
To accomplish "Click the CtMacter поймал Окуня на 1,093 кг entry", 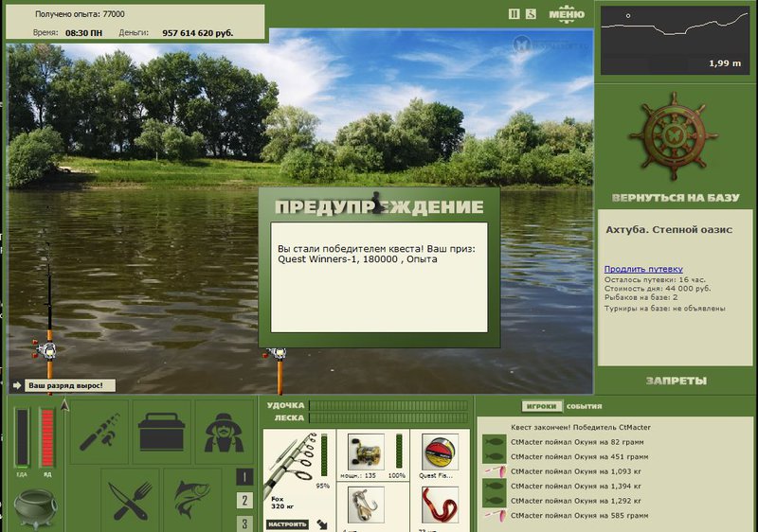I will point(576,471).
